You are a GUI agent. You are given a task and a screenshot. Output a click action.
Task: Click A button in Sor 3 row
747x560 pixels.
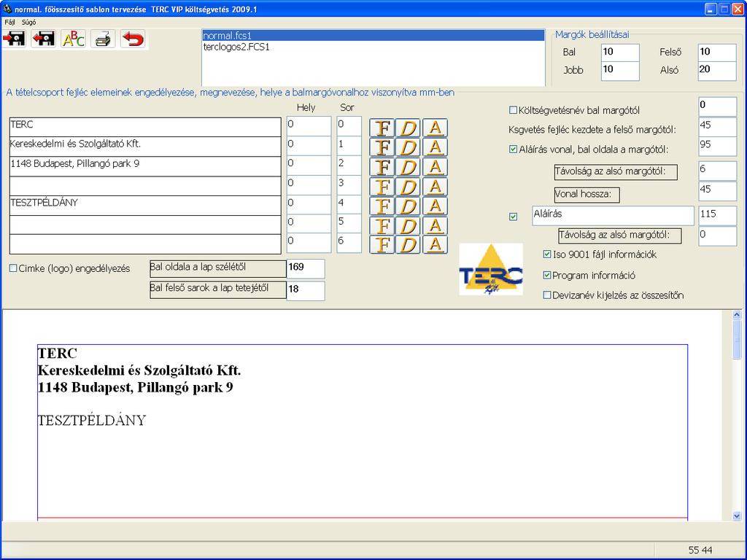tap(435, 186)
